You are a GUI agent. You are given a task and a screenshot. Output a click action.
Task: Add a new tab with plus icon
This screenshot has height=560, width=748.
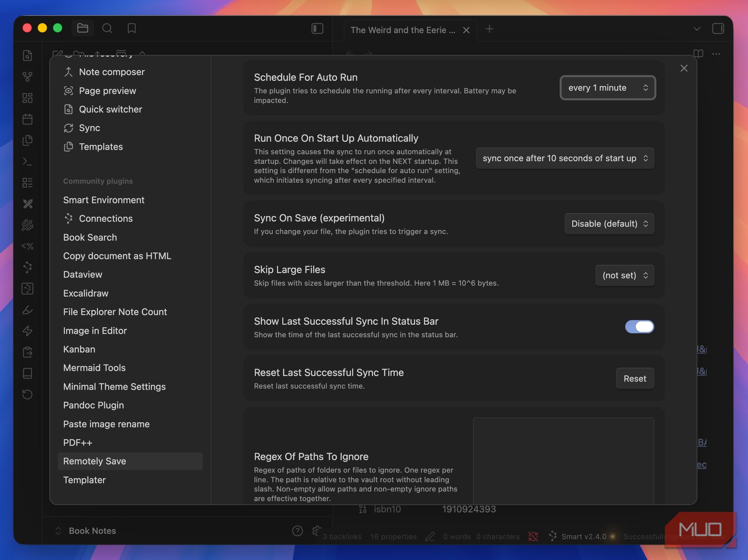tap(489, 29)
